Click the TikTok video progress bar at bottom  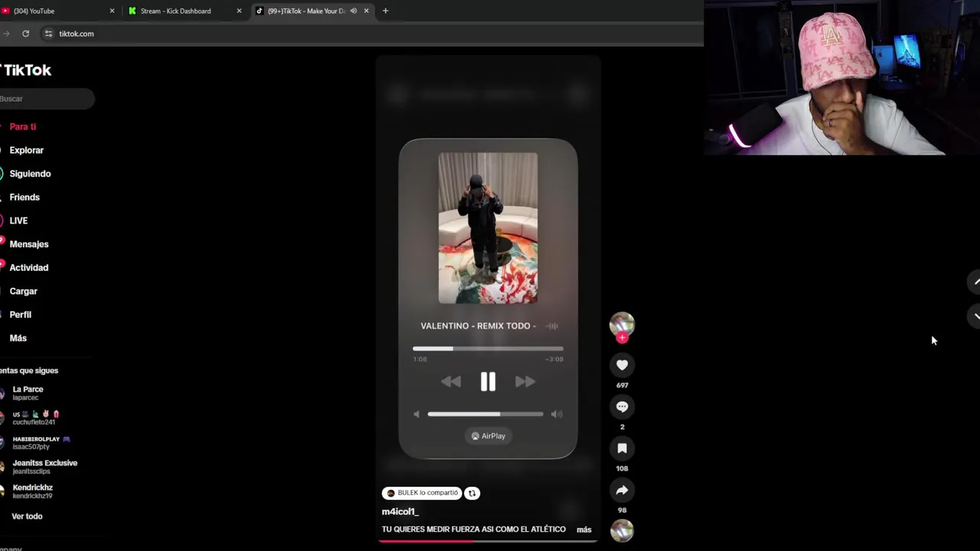coord(488,541)
